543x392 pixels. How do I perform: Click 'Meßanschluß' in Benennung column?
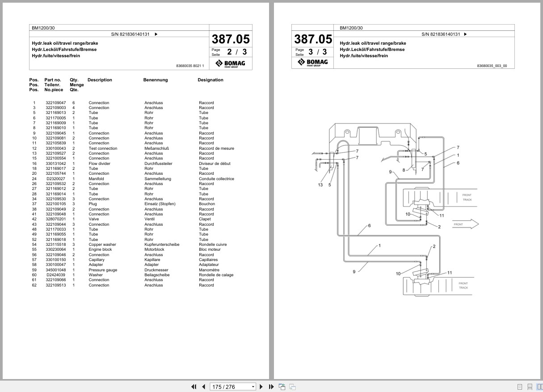coord(156,148)
